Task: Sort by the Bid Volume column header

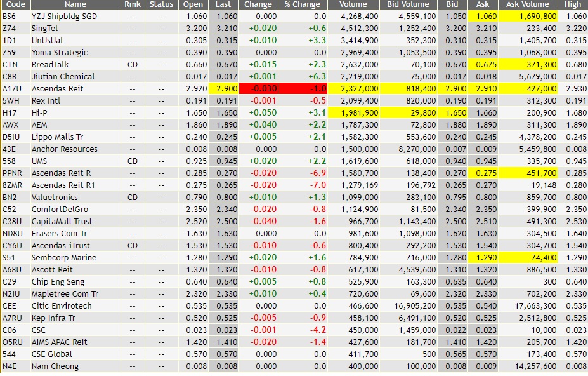Action: coord(408,4)
